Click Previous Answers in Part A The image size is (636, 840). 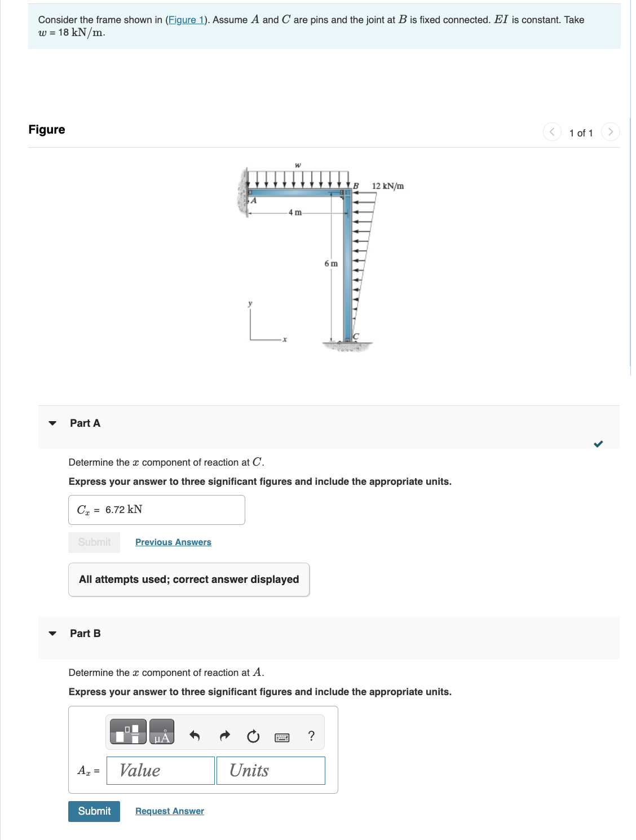tap(173, 542)
